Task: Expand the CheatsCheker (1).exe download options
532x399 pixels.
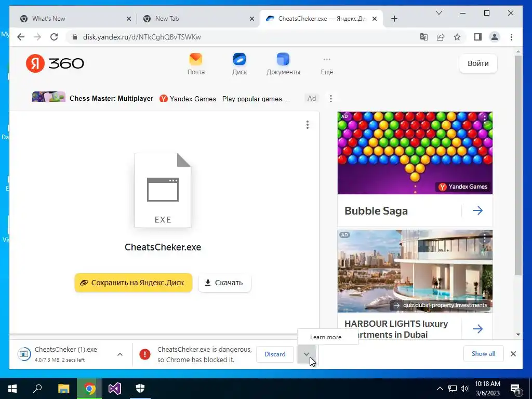Action: click(x=120, y=354)
